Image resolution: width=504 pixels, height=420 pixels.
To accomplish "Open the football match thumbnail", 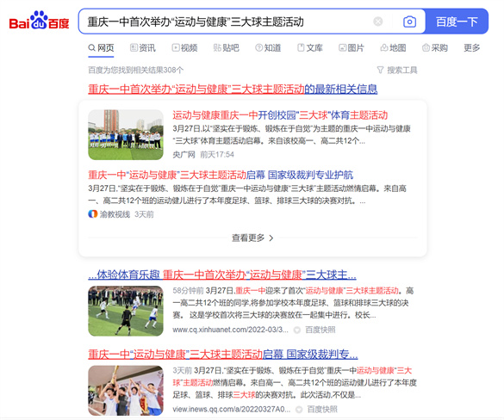I will click(x=126, y=311).
